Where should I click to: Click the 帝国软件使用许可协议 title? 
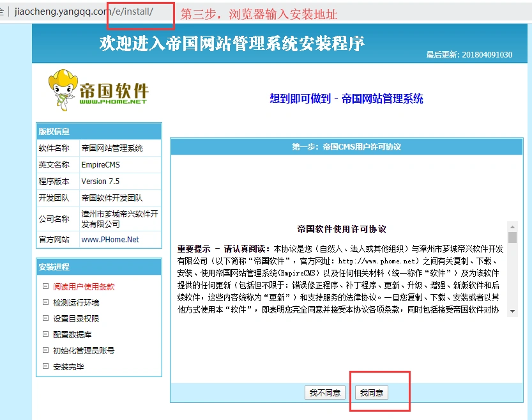[342, 229]
